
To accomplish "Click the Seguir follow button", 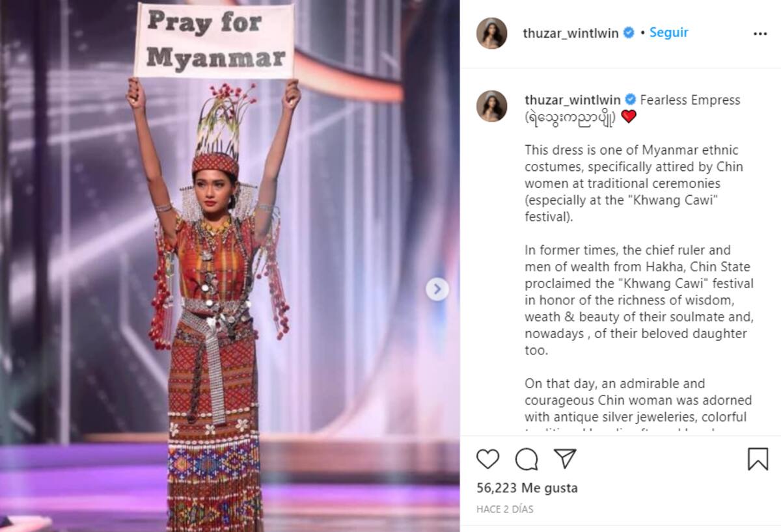I will click(668, 33).
